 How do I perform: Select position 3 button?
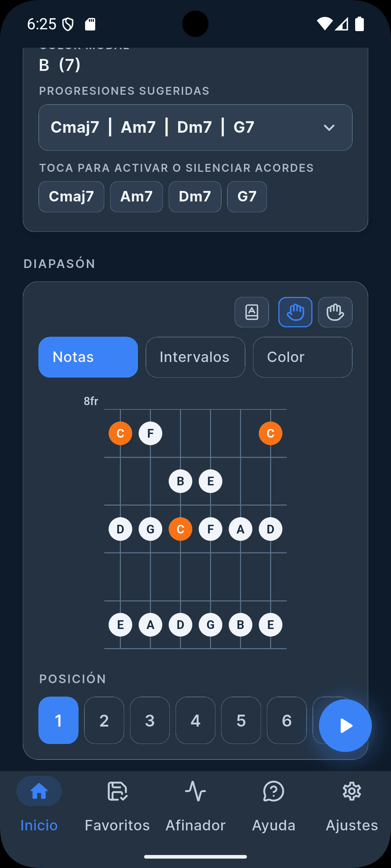tap(150, 720)
